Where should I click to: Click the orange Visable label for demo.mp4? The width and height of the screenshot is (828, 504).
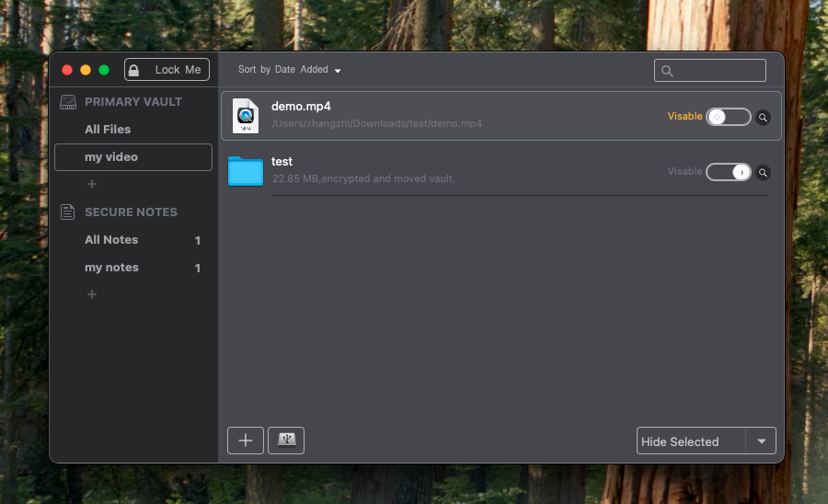(x=684, y=116)
